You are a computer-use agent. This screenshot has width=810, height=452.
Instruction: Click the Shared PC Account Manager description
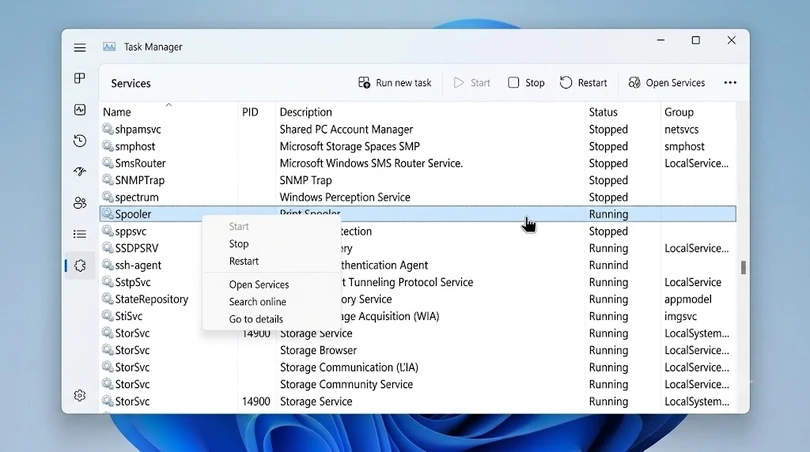click(x=346, y=129)
